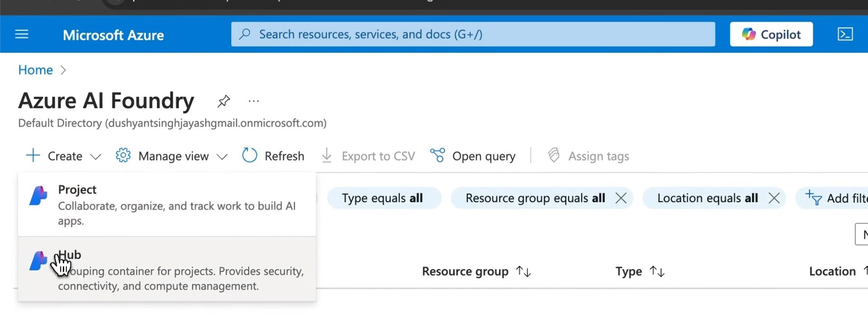Sort by Location column
This screenshot has height=316, width=868.
click(x=832, y=271)
